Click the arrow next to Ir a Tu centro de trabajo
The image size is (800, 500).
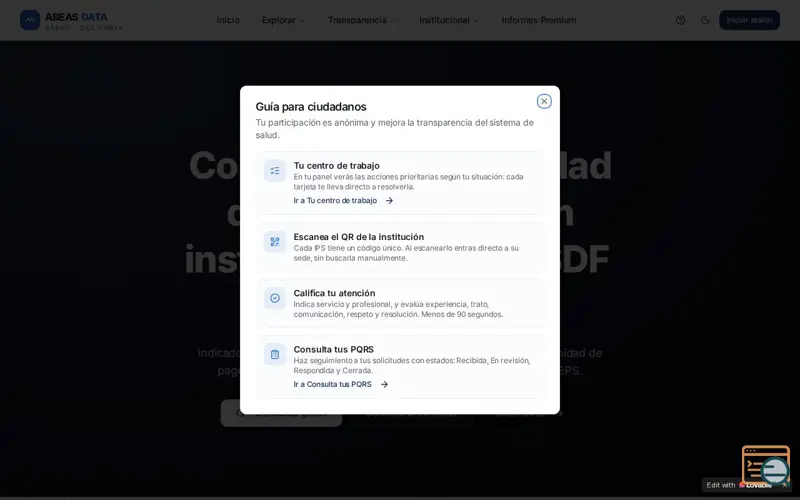coord(389,201)
